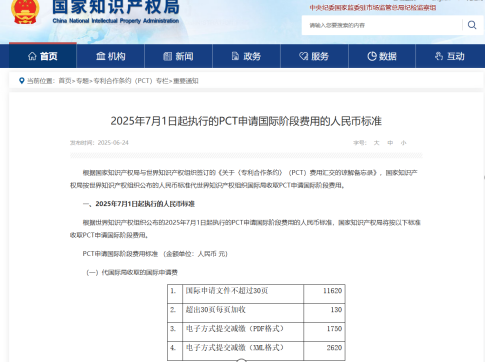
Task: Set font size to 大
Action: click(x=376, y=143)
